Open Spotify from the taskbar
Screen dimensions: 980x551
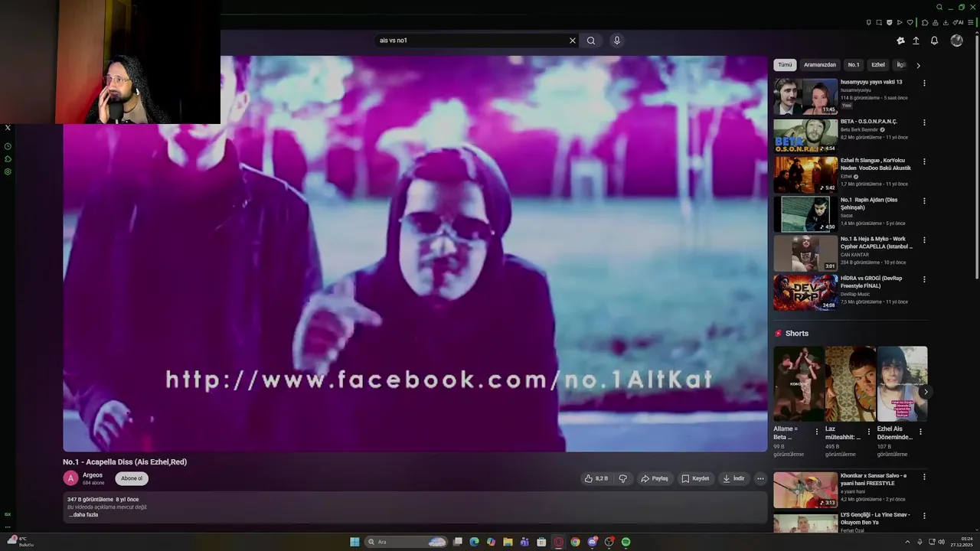click(626, 542)
